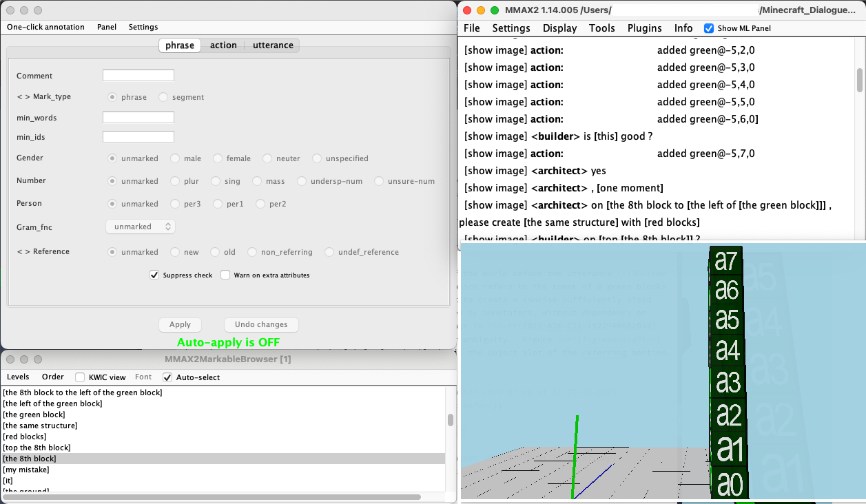Click the first [show image] link for green@-5,2,0

tap(495, 50)
